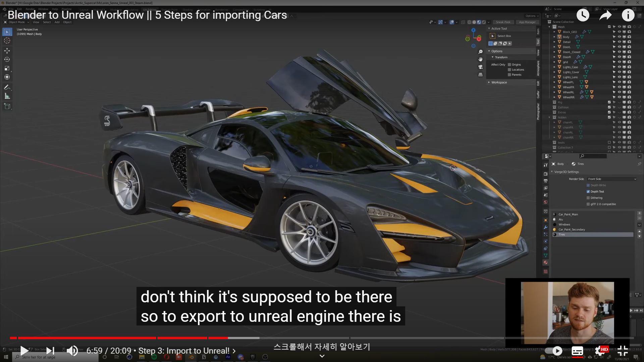The image size is (644, 362).
Task: Click the YouTube Watch Later clock icon
Action: [583, 15]
